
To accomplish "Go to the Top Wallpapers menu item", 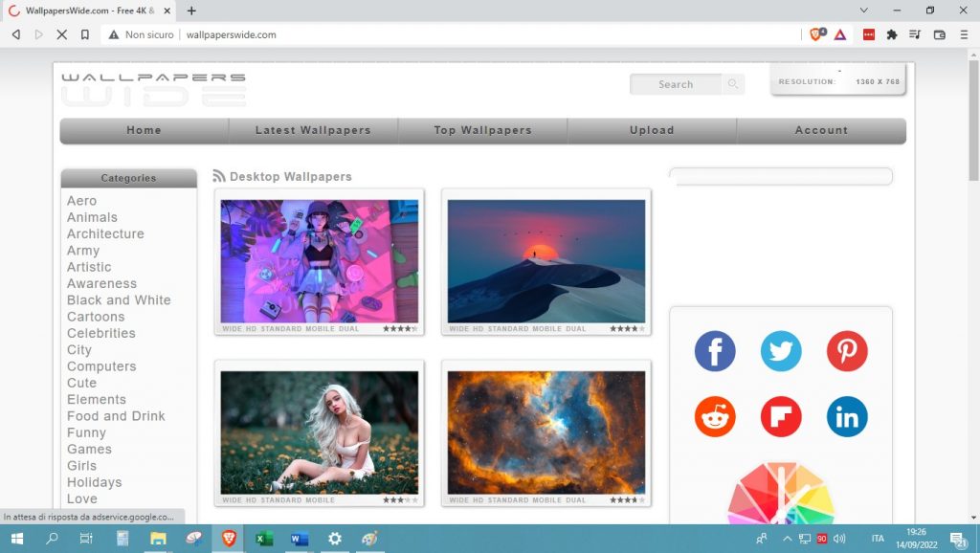I will (482, 130).
